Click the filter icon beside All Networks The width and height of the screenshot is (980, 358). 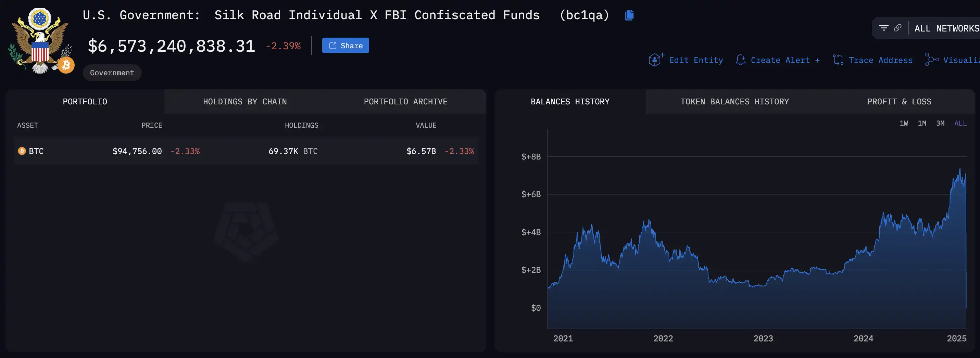coord(883,28)
